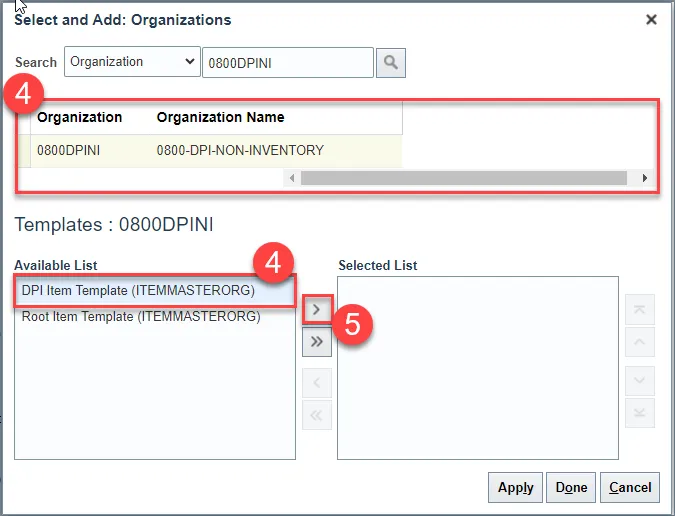
Task: Click the move-to-bottom reorder icon
Action: coord(640,412)
